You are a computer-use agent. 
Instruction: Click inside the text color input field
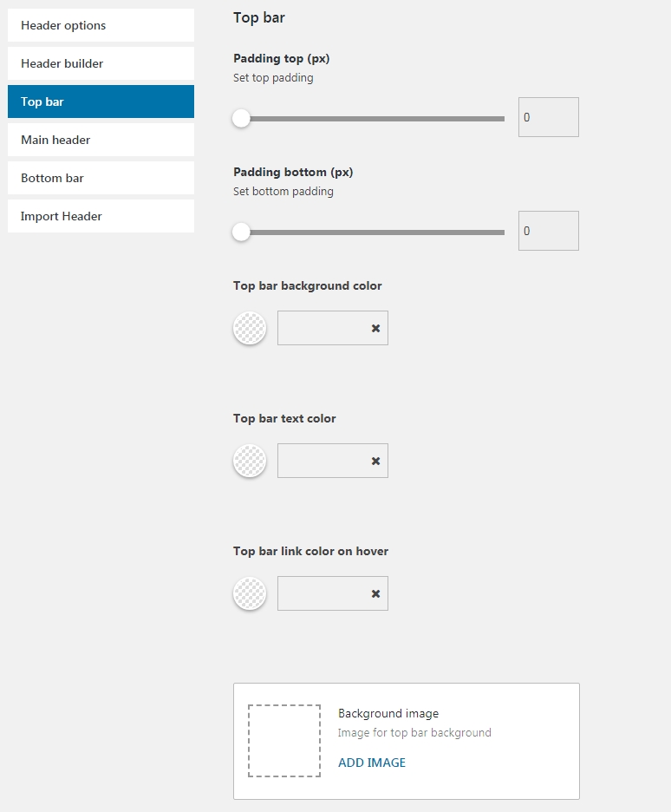[322, 461]
